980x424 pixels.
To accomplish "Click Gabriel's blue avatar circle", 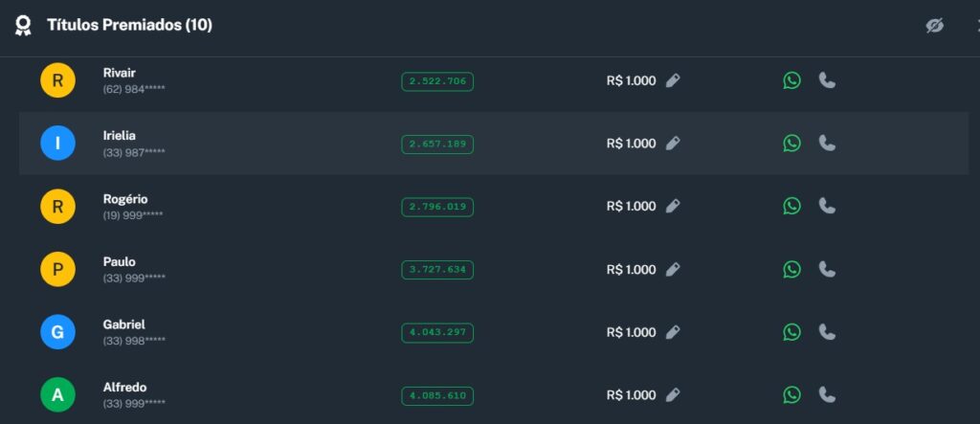I will [x=57, y=332].
